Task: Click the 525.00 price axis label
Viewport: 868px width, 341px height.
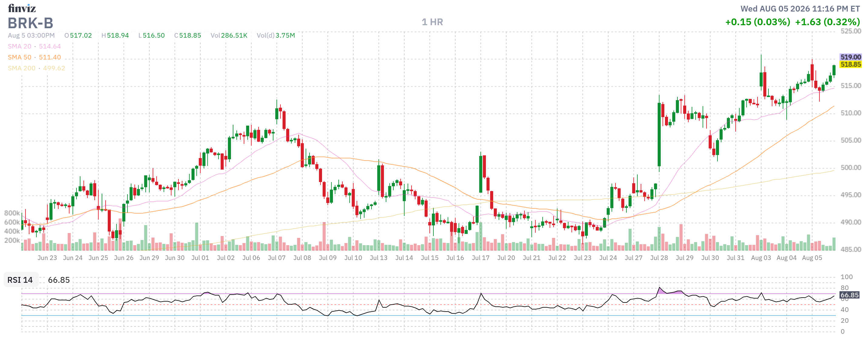Action: (x=851, y=31)
